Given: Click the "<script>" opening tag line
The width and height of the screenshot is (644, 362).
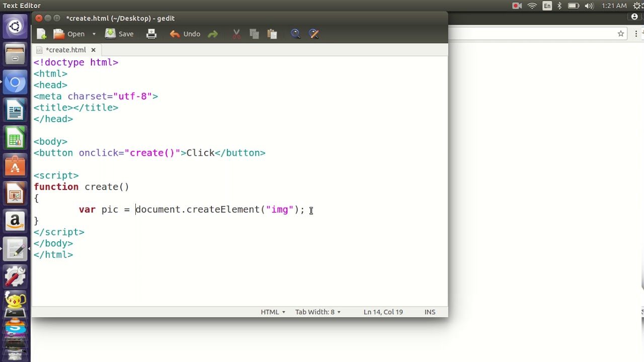Looking at the screenshot, I should point(56,175).
